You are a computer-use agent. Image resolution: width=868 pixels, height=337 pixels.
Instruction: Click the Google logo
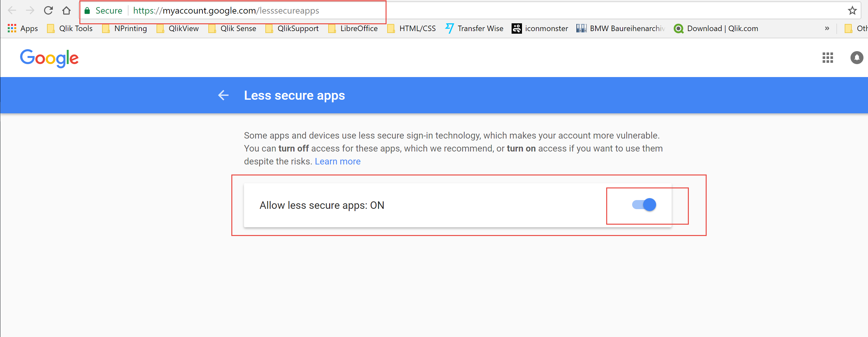click(x=49, y=59)
